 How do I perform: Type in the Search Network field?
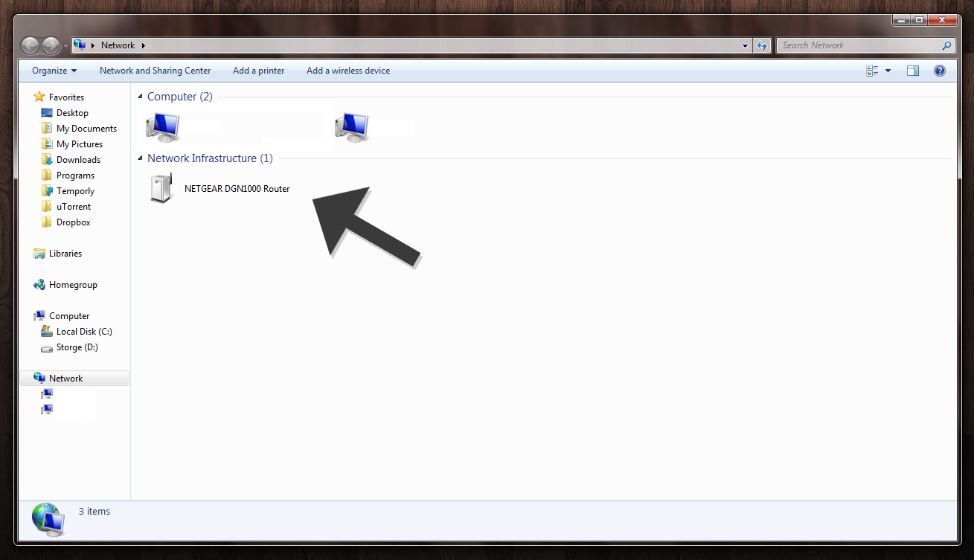point(859,45)
